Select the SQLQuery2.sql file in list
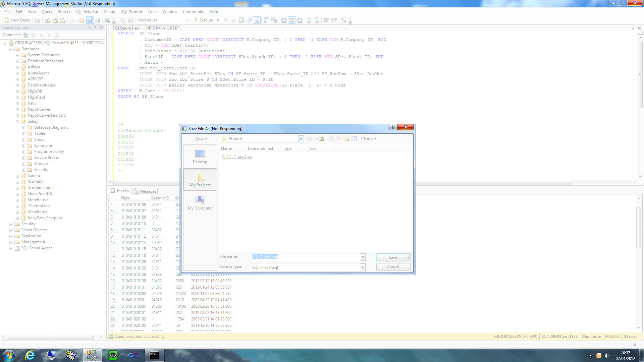 (236, 157)
